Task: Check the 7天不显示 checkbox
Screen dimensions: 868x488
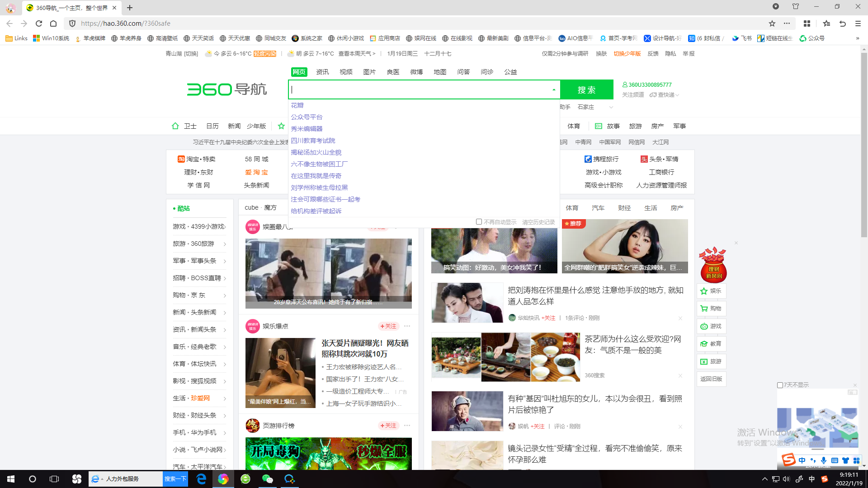Action: tap(780, 385)
